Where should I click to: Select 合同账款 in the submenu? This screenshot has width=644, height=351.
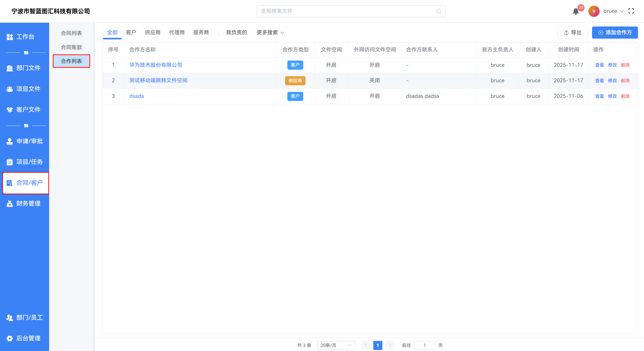(x=71, y=47)
